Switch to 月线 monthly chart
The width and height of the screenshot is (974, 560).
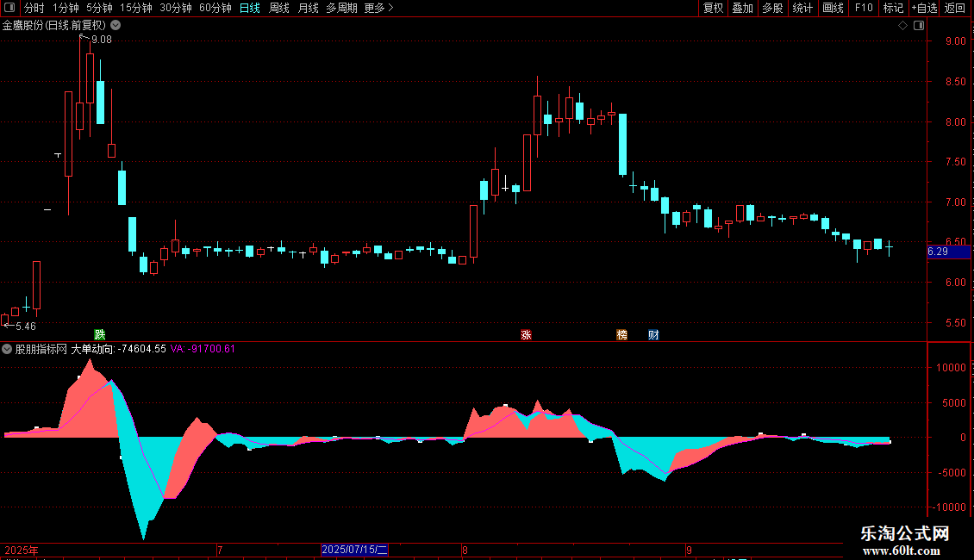[x=308, y=8]
